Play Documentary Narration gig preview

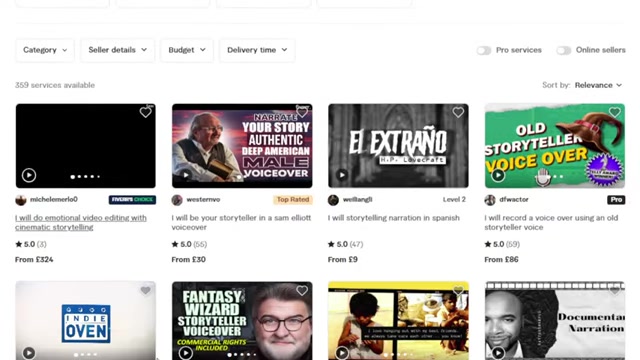click(x=498, y=353)
